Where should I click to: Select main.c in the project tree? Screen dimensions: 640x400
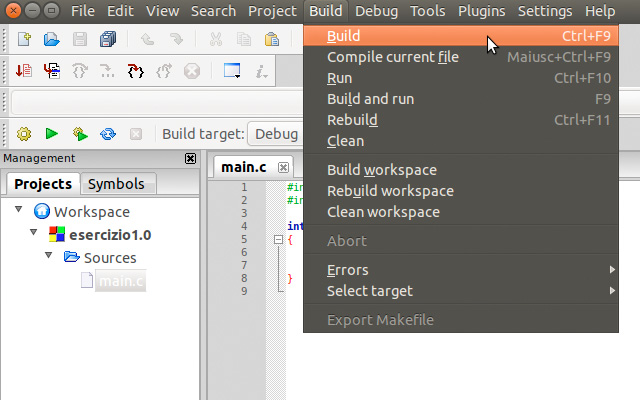[120, 281]
